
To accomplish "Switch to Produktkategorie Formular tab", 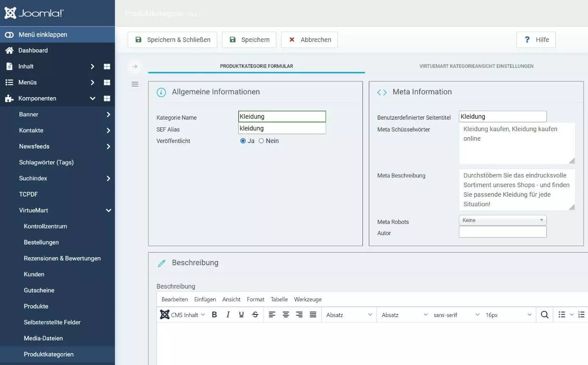I will click(x=256, y=66).
